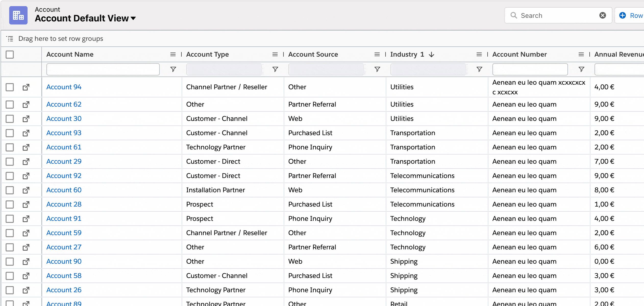Image resolution: width=644 pixels, height=306 pixels.
Task: Click the Account building icon in header
Action: click(x=18, y=15)
